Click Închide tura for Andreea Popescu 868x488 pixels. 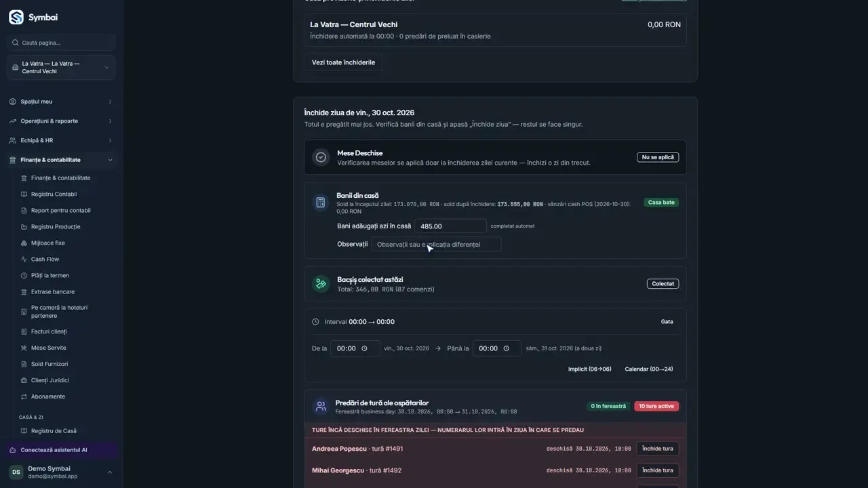(x=657, y=449)
